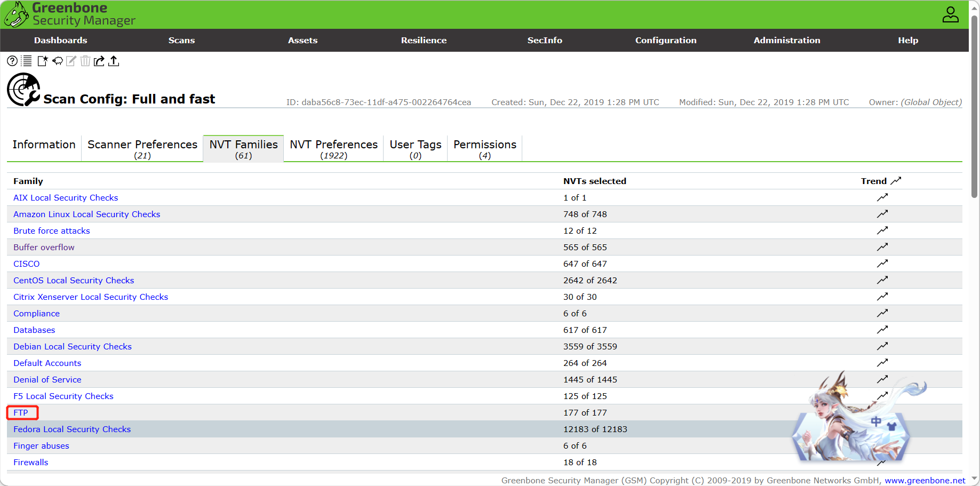Open the Fedora Local Security Checks link
Viewport: 980px width, 486px height.
(72, 429)
